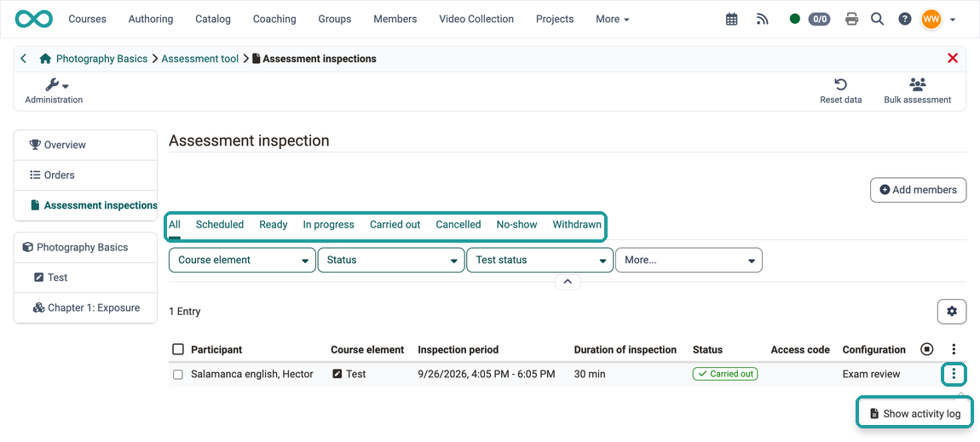Screen dimensions: 980x442
Task: Close the assessment tool with red X
Action: pyautogui.click(x=953, y=58)
